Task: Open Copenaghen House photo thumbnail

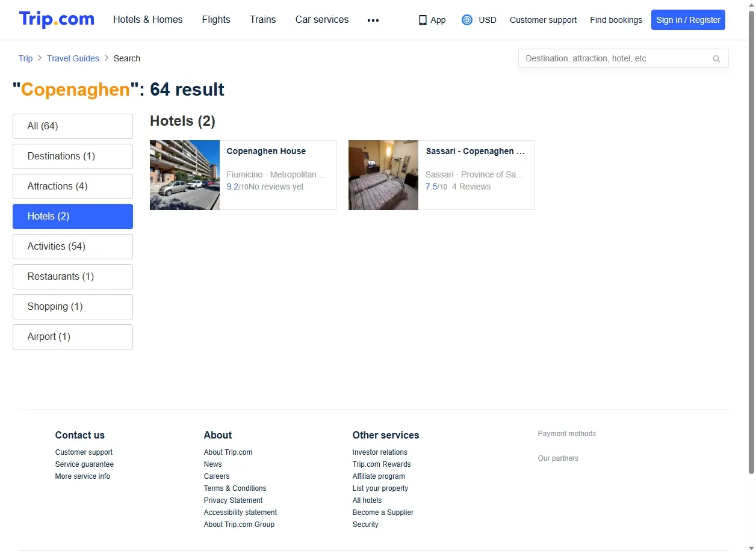Action: point(185,175)
